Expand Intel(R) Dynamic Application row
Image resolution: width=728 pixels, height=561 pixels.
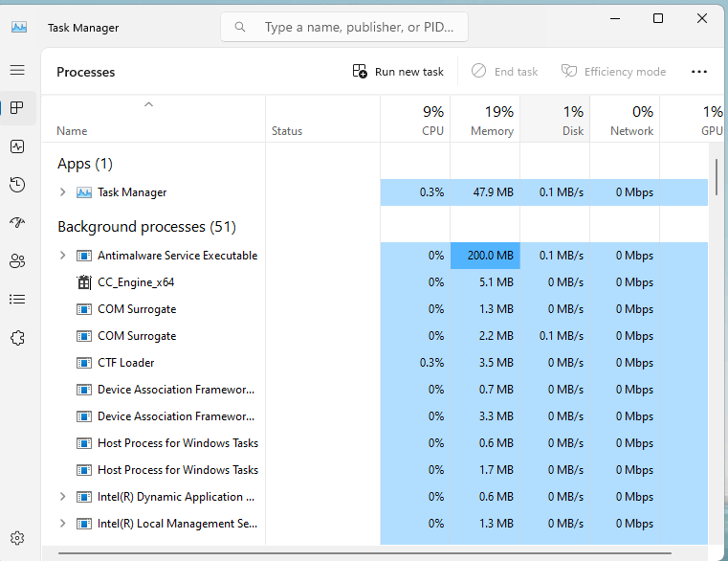tap(63, 497)
